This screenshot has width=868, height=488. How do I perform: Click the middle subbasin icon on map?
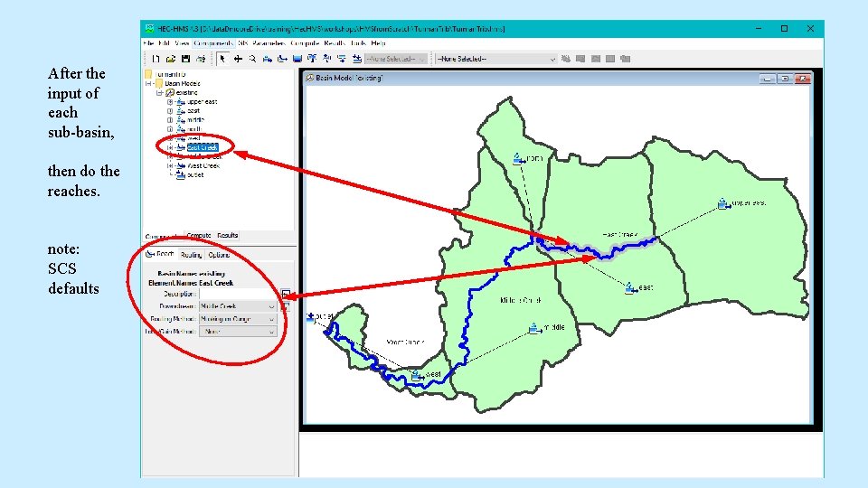(x=534, y=329)
